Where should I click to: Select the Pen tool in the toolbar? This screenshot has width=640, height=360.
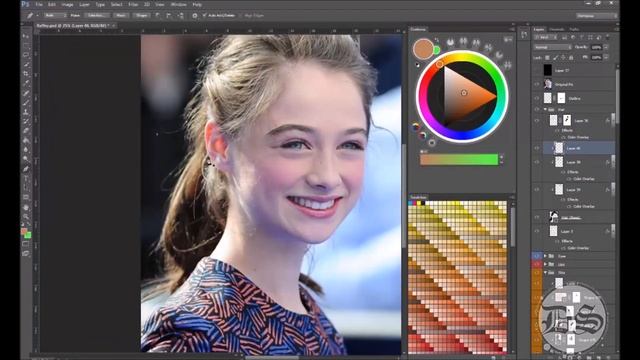26,169
